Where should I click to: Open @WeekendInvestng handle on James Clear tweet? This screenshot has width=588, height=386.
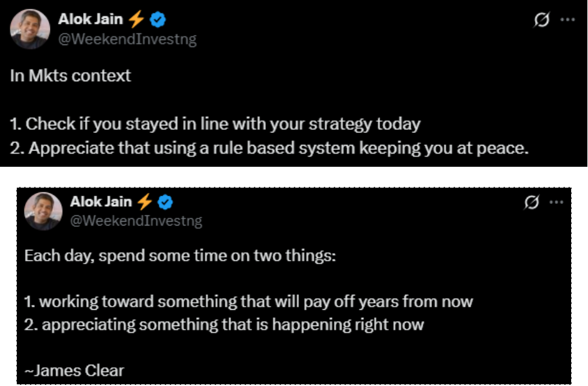(136, 220)
